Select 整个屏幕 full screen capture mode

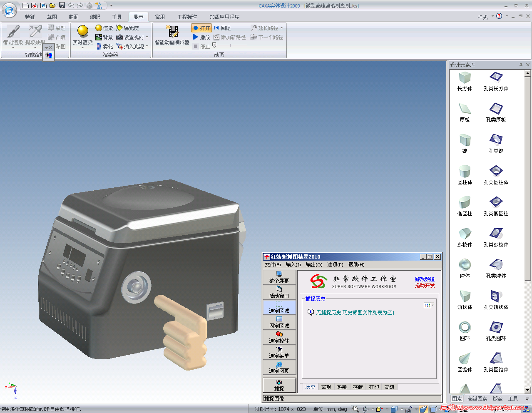(x=279, y=277)
